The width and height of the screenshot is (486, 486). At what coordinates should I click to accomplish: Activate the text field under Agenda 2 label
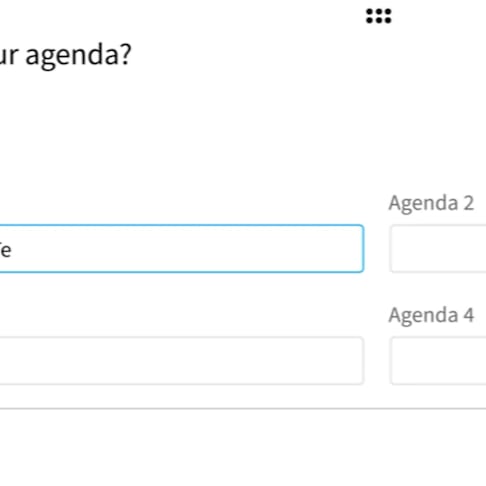[438, 249]
